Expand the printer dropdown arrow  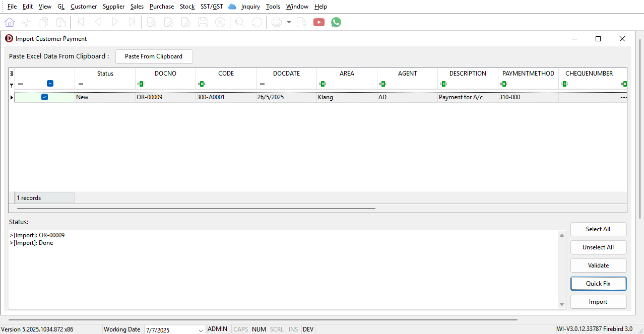[289, 22]
